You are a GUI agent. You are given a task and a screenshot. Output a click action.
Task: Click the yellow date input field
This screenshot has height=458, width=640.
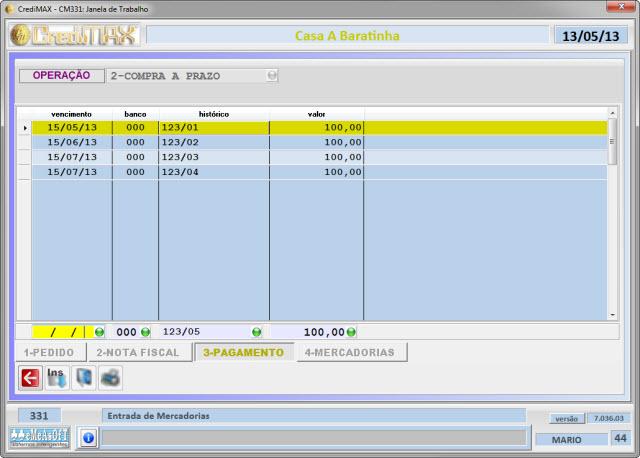coord(62,332)
